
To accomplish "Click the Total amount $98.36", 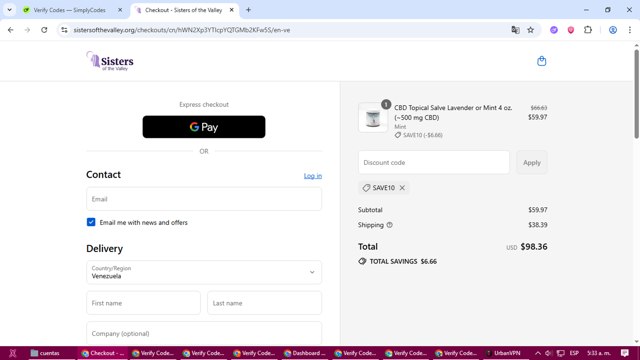I will point(534,247).
